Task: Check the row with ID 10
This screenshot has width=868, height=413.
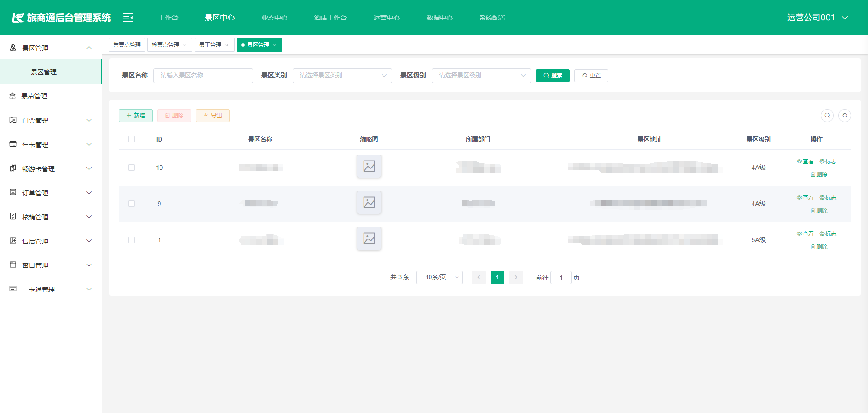Action: pos(132,168)
